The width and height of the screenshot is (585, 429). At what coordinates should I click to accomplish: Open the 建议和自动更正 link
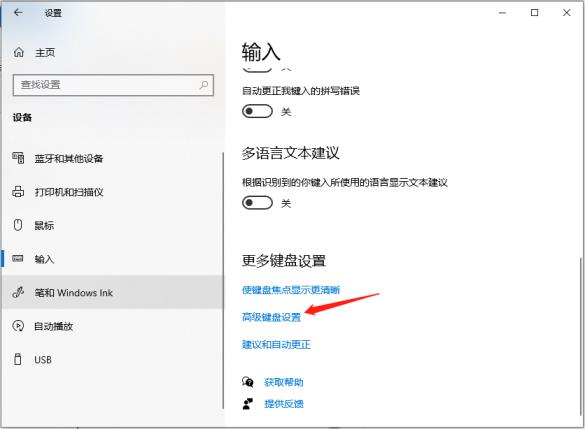coord(276,344)
